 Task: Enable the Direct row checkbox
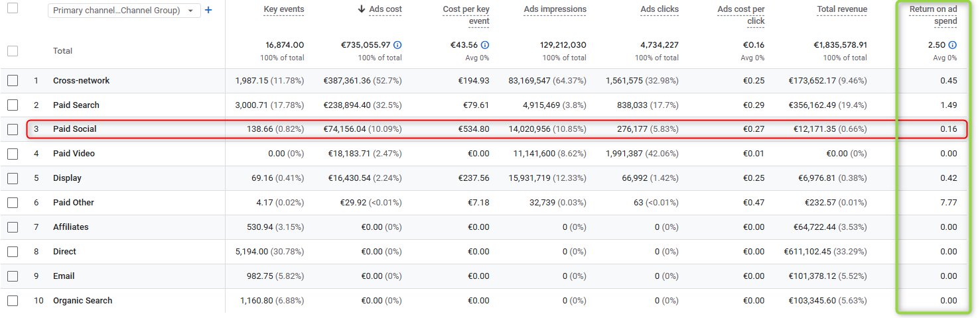[13, 252]
